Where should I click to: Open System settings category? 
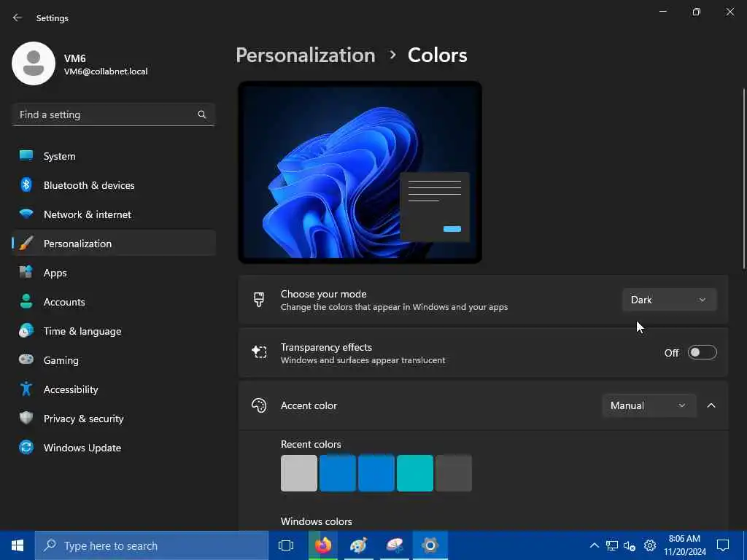(x=114, y=156)
